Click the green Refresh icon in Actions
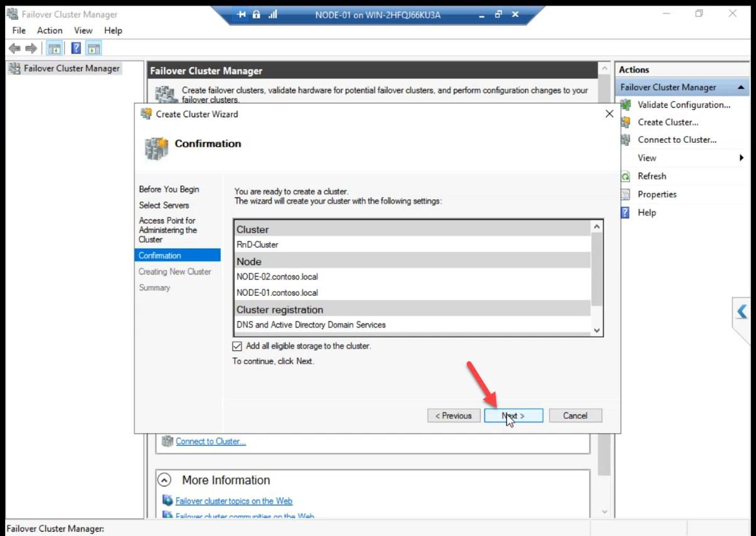Image resolution: width=756 pixels, height=536 pixels. click(626, 176)
